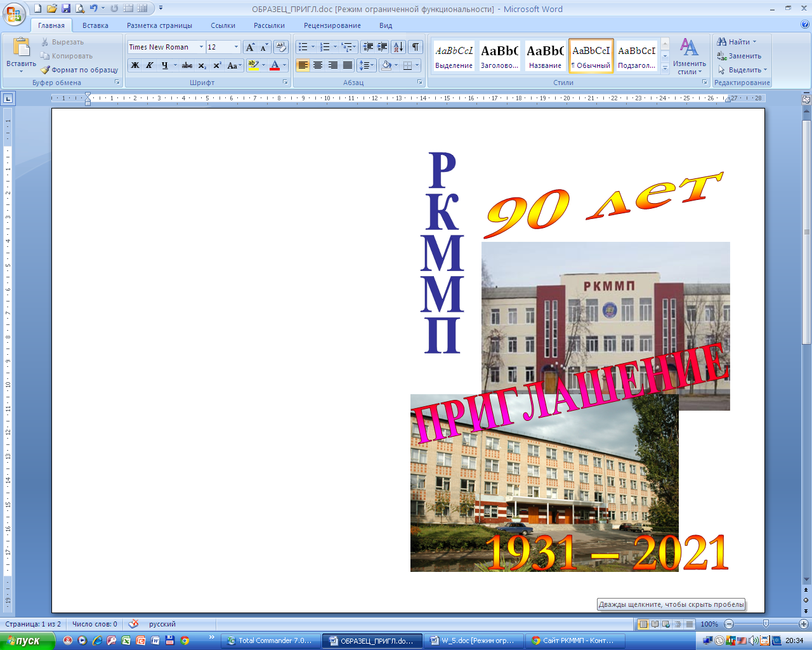Toggle bold formatting (Ж)
The height and width of the screenshot is (650, 812).
[134, 65]
